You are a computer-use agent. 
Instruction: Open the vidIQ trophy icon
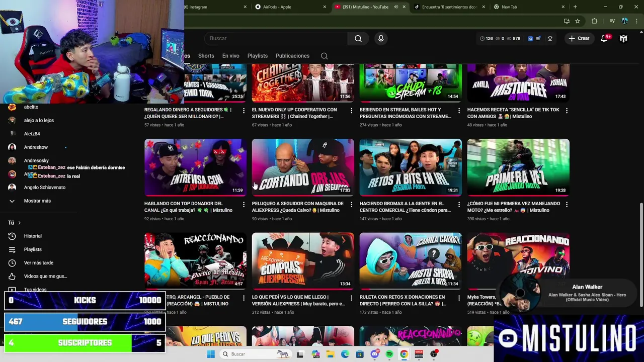tap(550, 38)
